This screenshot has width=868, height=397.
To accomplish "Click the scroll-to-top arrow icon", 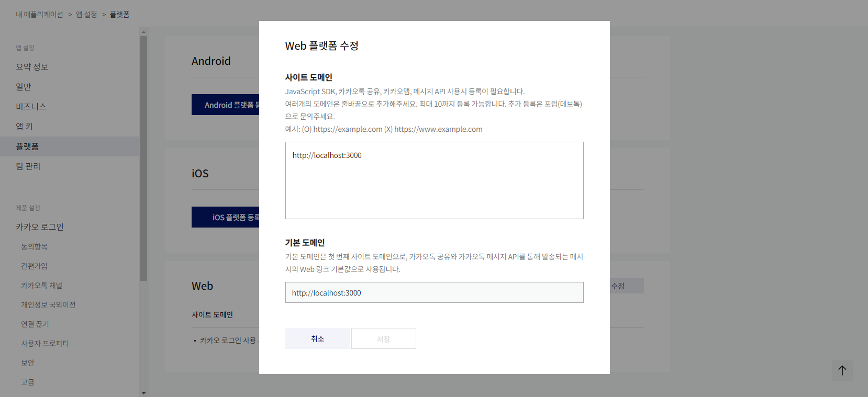I will (x=842, y=370).
